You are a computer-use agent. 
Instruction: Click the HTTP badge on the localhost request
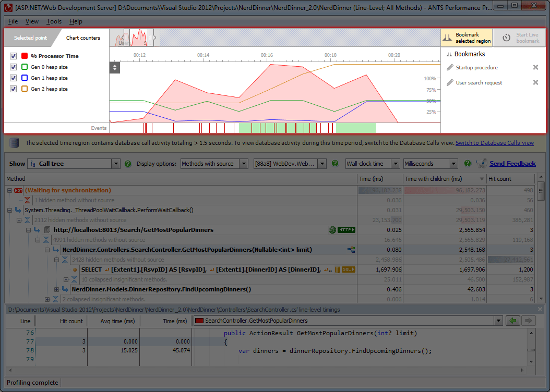tap(346, 230)
